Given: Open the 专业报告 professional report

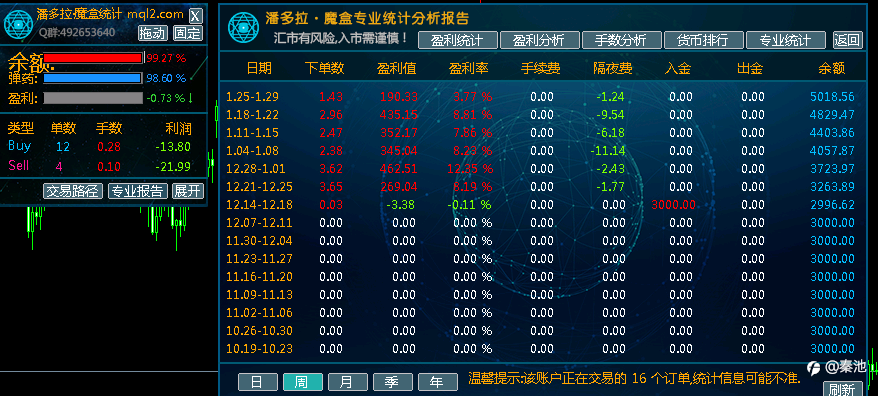Looking at the screenshot, I should pyautogui.click(x=138, y=191).
